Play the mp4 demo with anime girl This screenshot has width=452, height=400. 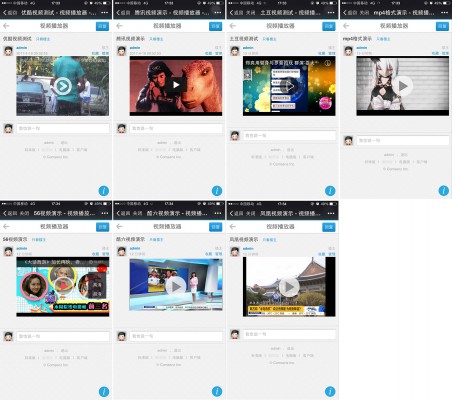[x=403, y=86]
